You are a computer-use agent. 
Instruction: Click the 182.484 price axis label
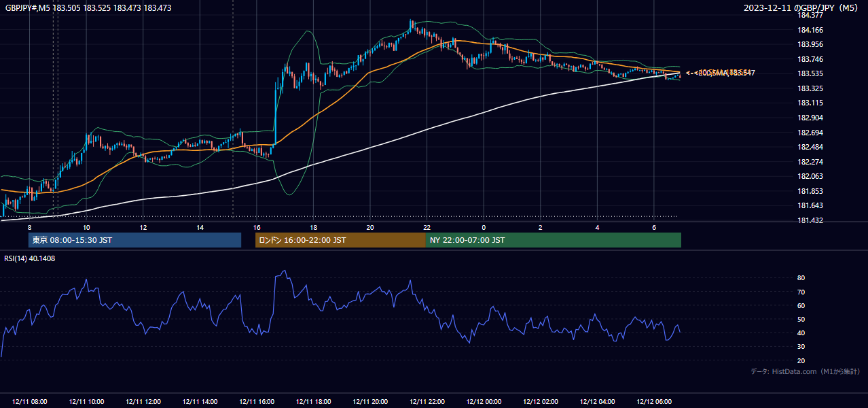(810, 147)
